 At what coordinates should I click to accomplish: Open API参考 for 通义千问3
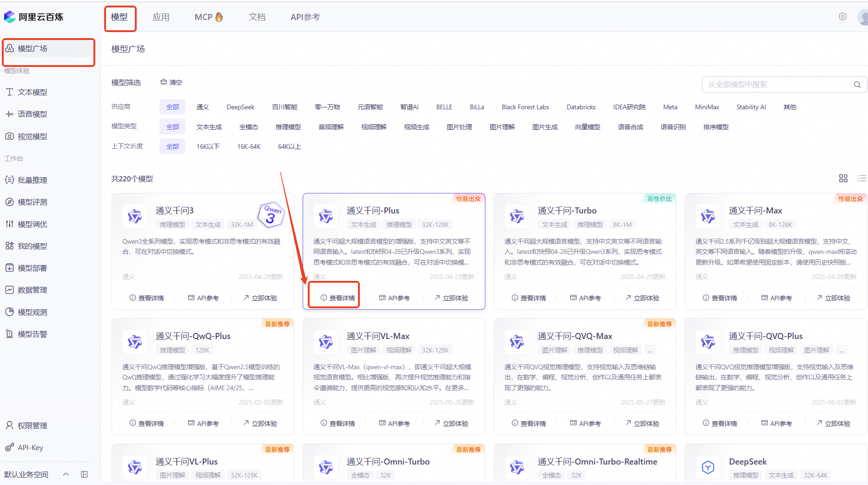[203, 298]
